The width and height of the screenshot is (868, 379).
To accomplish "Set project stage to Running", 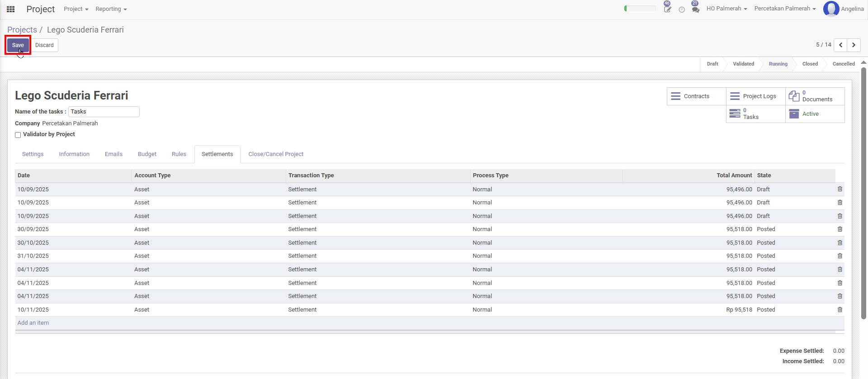I will point(778,64).
